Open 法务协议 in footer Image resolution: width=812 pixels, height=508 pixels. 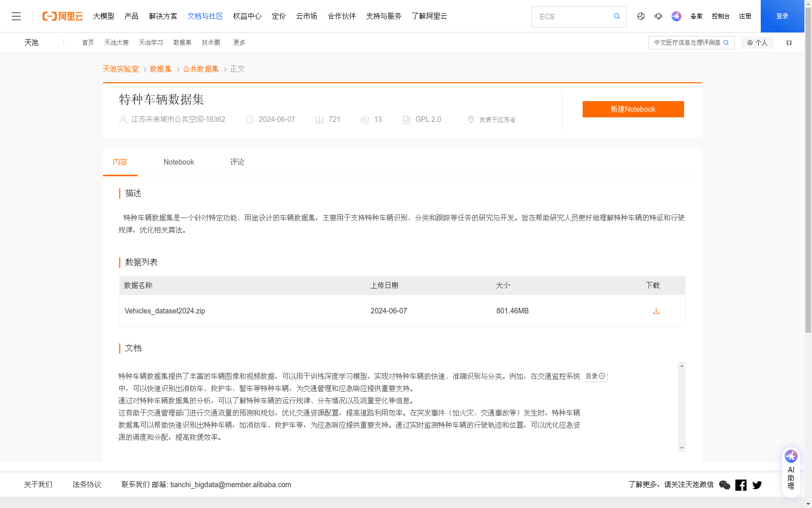tap(87, 485)
